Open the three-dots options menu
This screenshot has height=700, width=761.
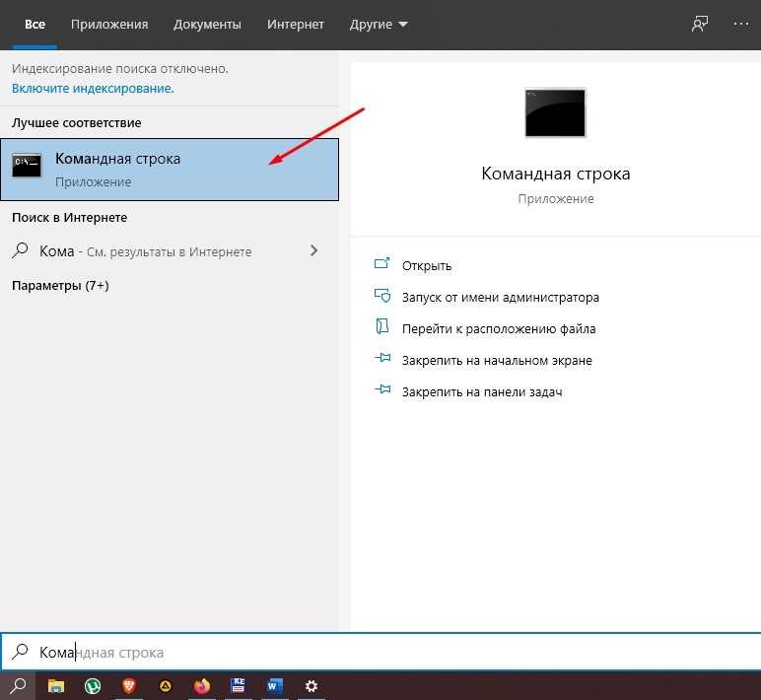click(x=740, y=24)
